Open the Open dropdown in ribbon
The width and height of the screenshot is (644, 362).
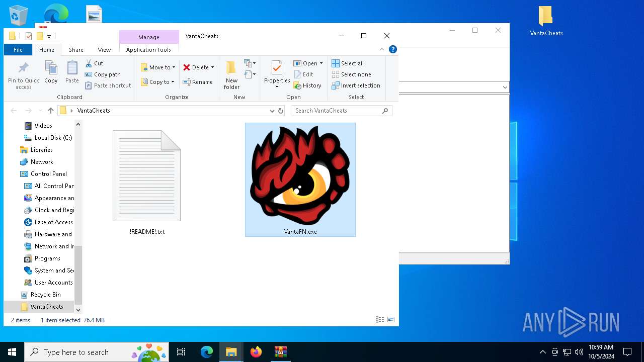[x=308, y=63]
